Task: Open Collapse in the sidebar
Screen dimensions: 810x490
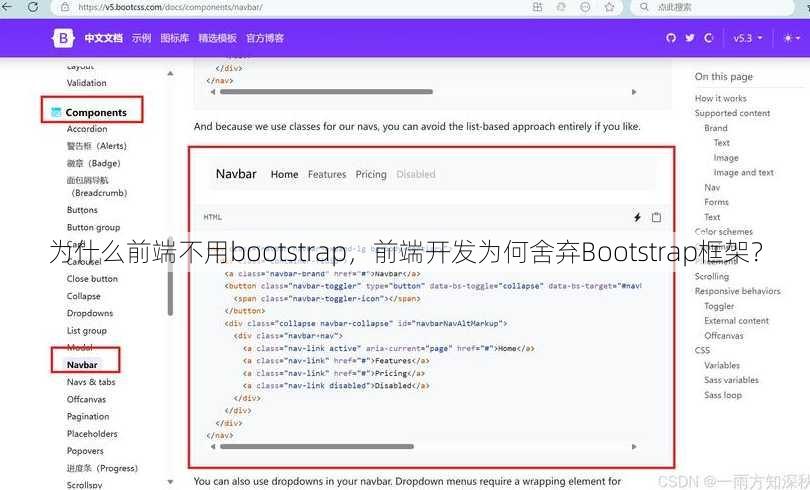Action: coord(84,296)
